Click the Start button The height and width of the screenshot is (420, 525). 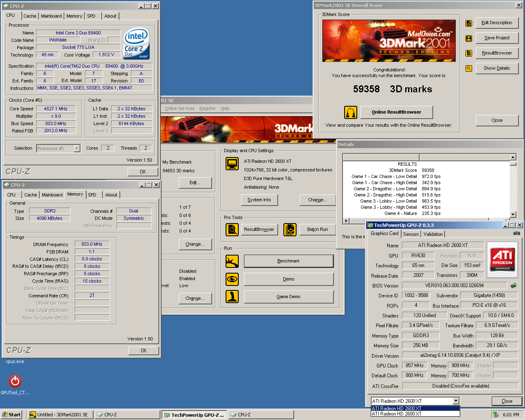click(11, 415)
